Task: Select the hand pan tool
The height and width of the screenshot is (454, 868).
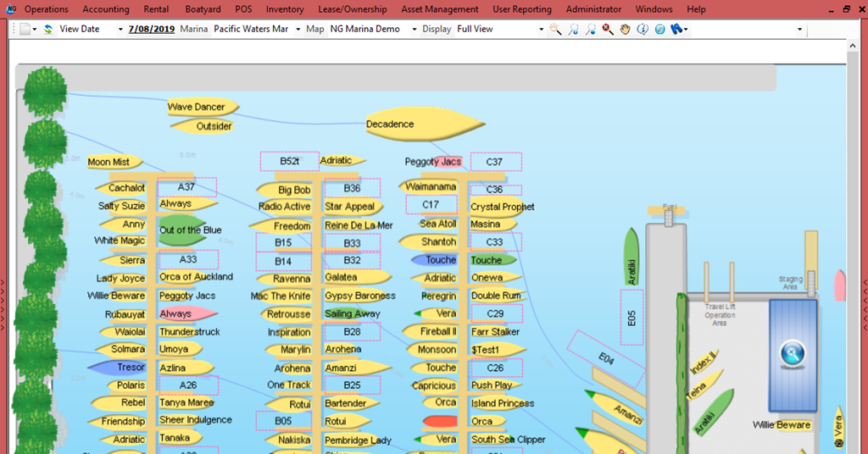Action: tap(626, 29)
